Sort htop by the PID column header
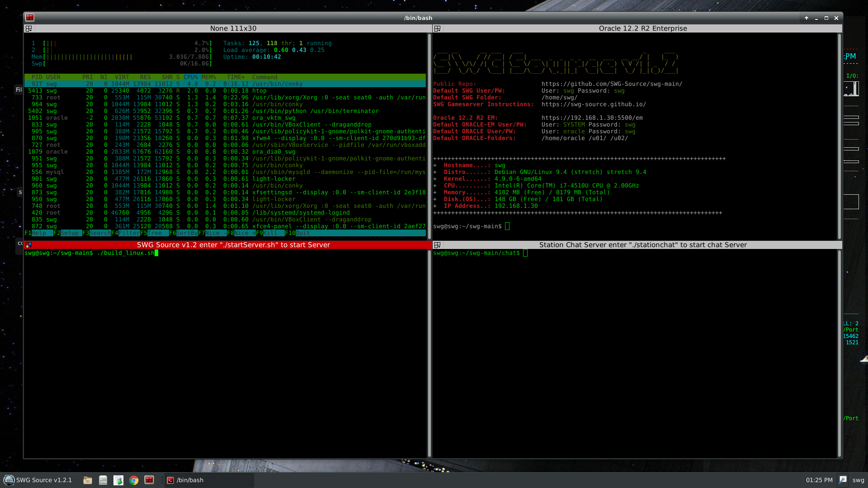This screenshot has height=488, width=868. [37, 77]
